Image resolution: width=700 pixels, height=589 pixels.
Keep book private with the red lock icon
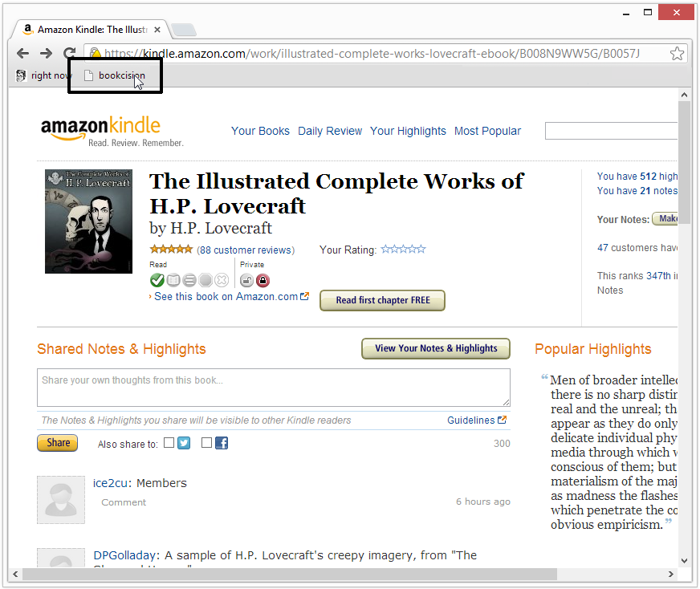point(263,280)
